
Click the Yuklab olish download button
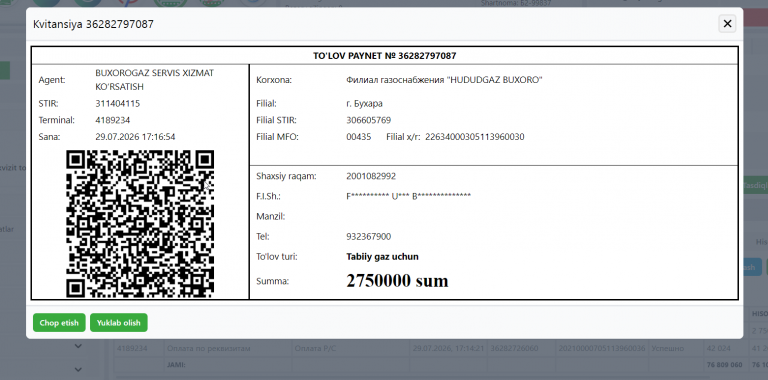[119, 323]
